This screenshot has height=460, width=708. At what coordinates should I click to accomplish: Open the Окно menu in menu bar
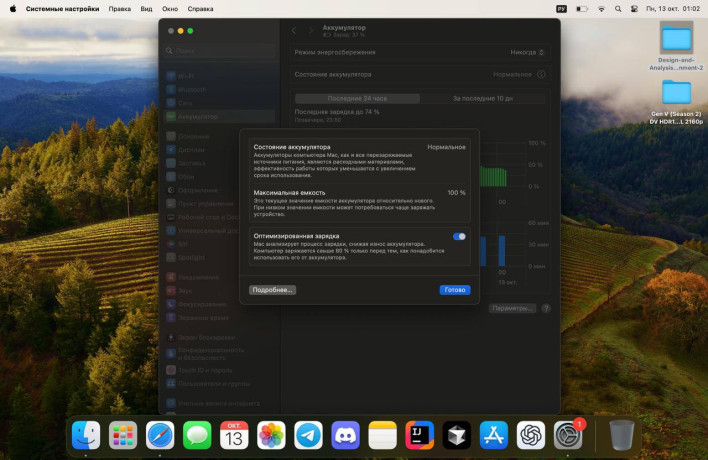tap(171, 8)
